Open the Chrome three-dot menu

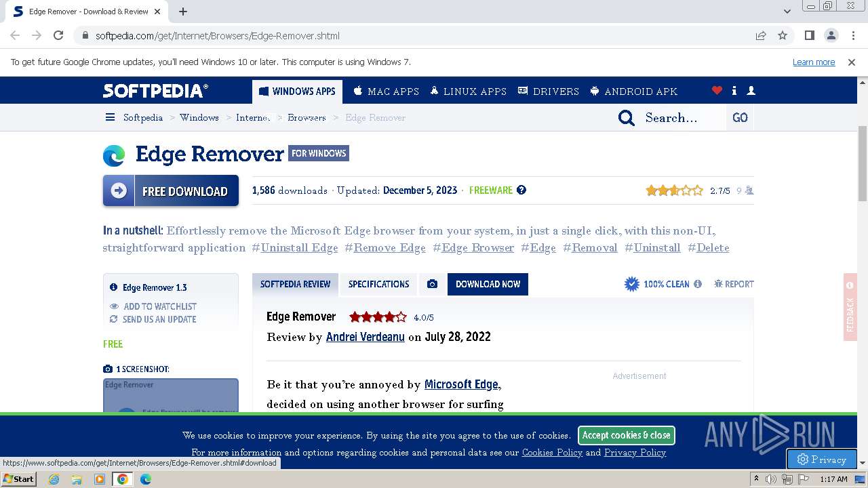852,35
